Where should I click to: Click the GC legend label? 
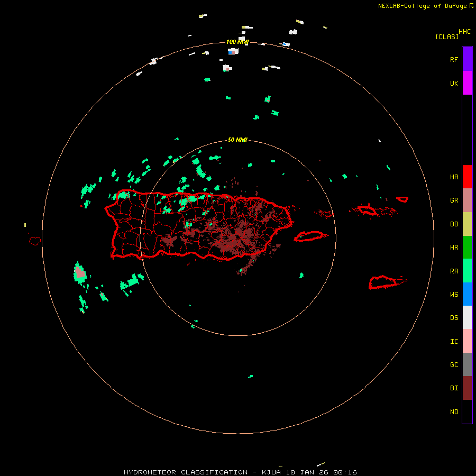(454, 364)
